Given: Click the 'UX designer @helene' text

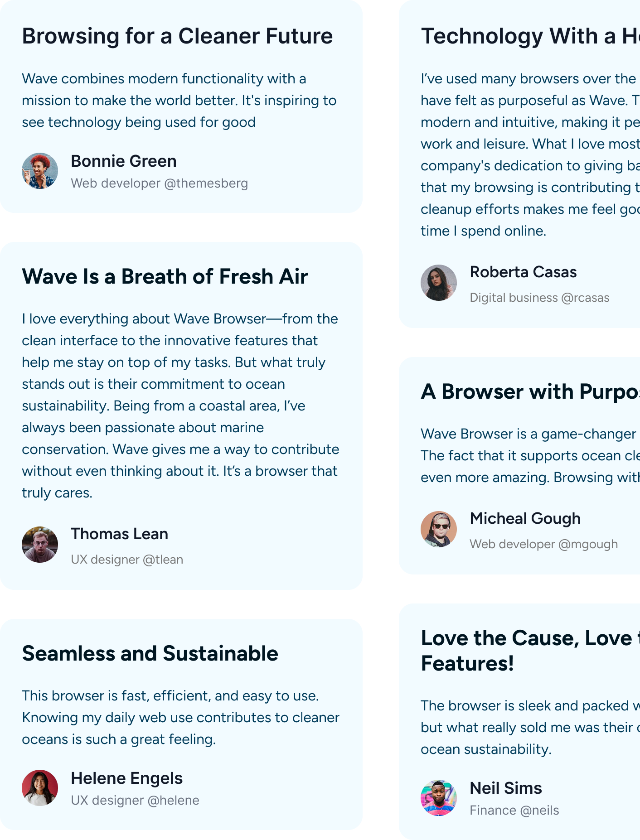Looking at the screenshot, I should coord(135,800).
